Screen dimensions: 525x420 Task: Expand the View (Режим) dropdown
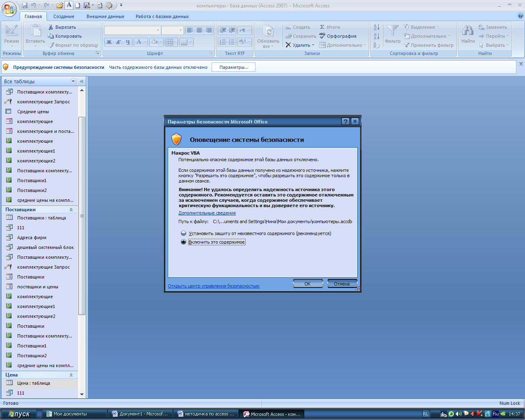coord(11,46)
